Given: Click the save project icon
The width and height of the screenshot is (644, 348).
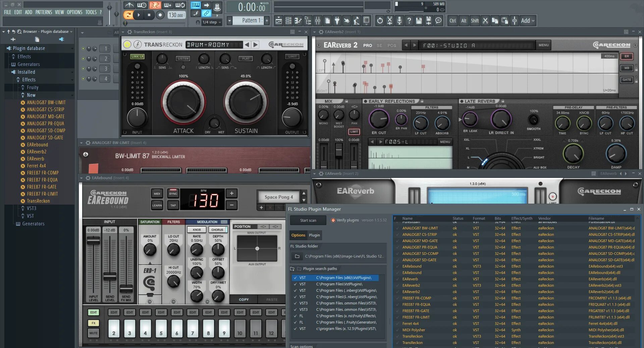Looking at the screenshot, I should pos(419,21).
